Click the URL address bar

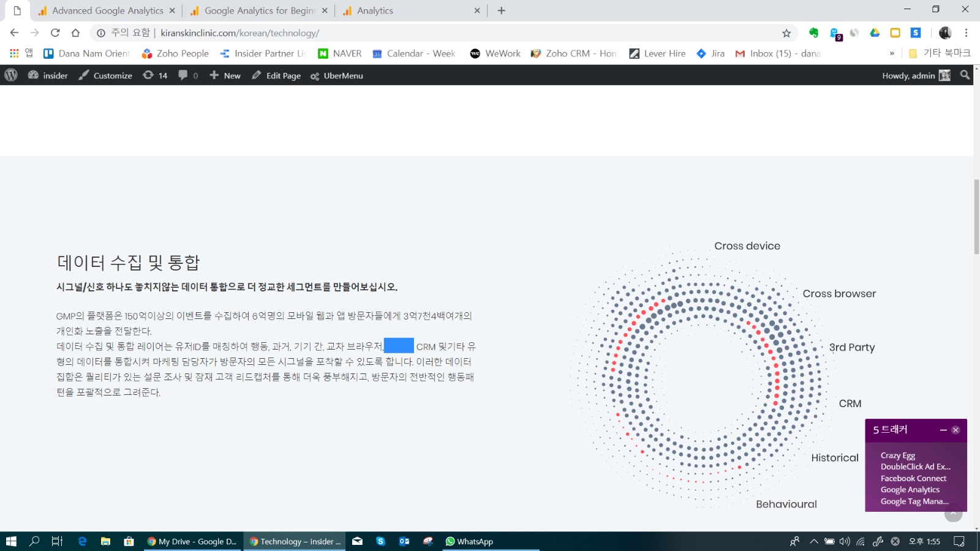(x=429, y=33)
